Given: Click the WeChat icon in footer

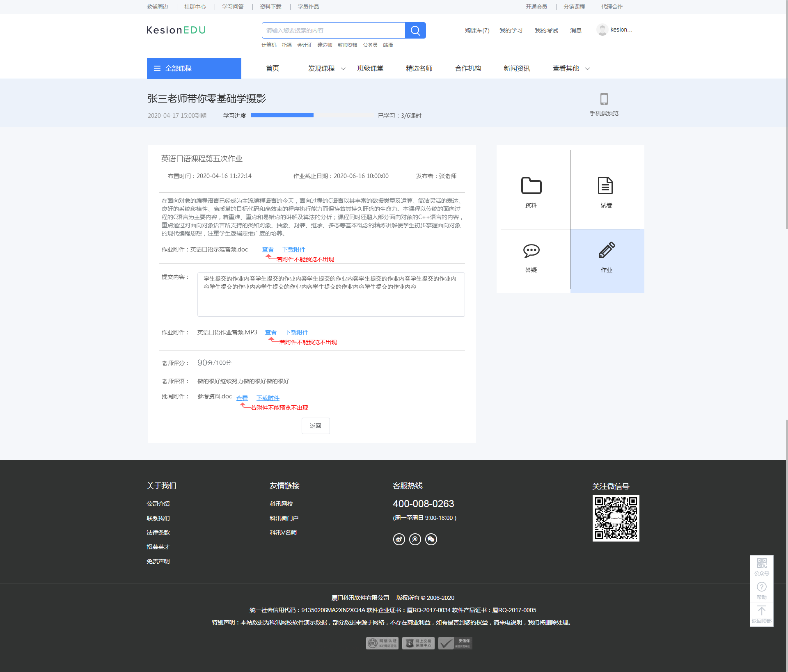Looking at the screenshot, I should click(x=431, y=539).
